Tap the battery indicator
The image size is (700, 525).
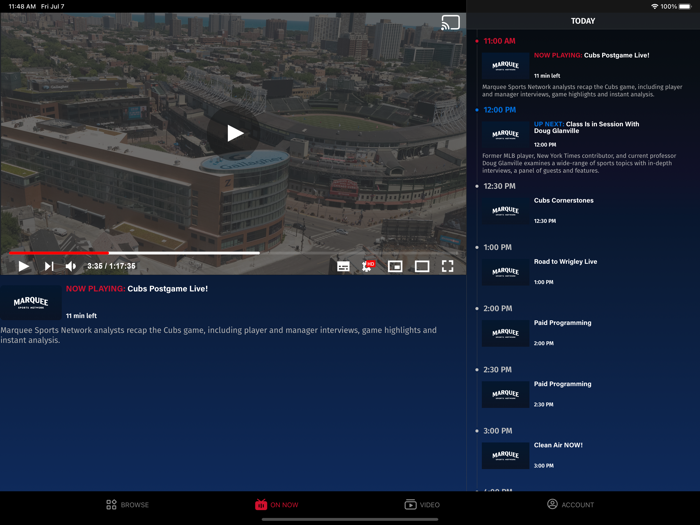(x=685, y=6)
